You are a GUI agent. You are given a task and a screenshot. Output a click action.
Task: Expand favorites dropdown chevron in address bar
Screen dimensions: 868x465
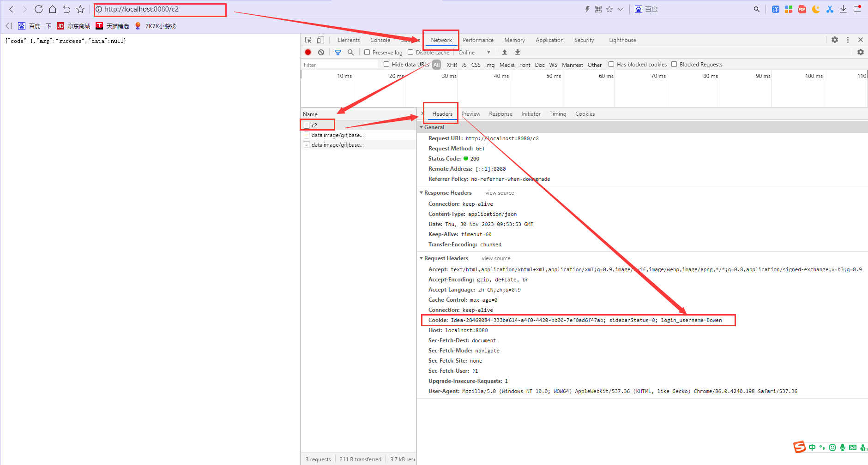[621, 9]
